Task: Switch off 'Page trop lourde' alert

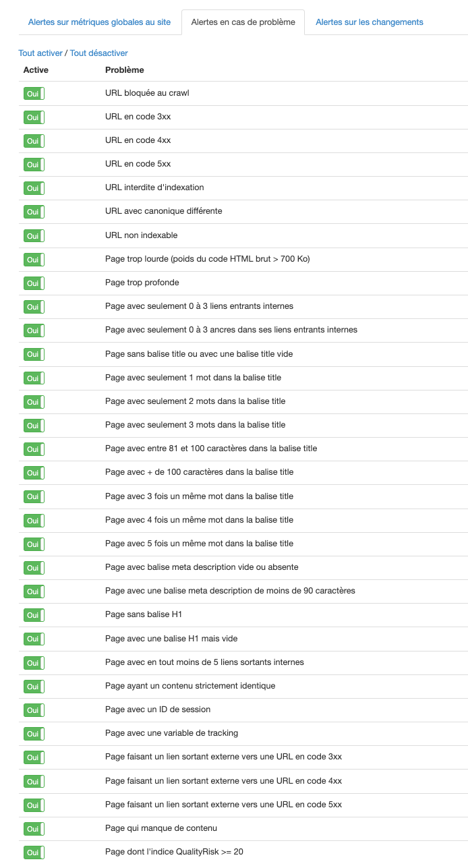Action: point(34,260)
